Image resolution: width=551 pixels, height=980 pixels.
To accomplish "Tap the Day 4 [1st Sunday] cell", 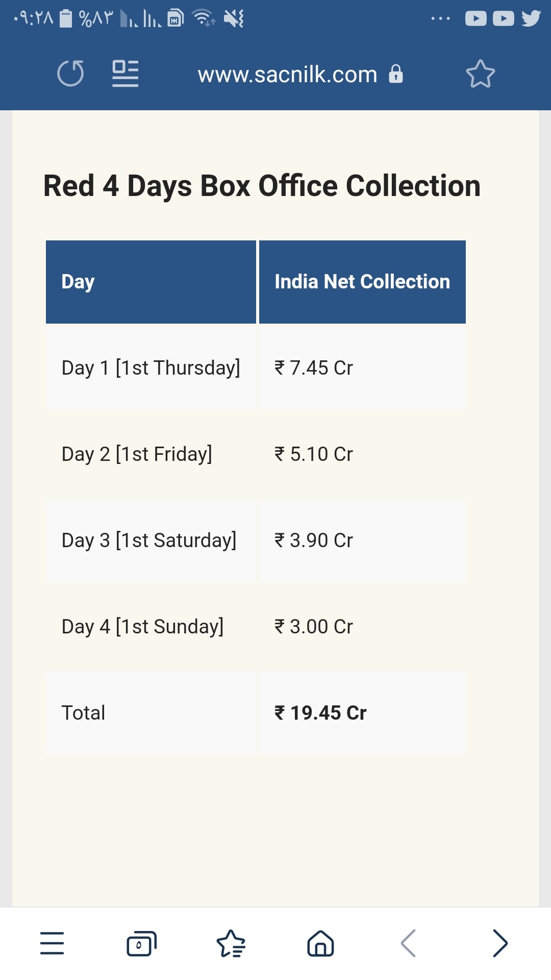I will pyautogui.click(x=151, y=627).
